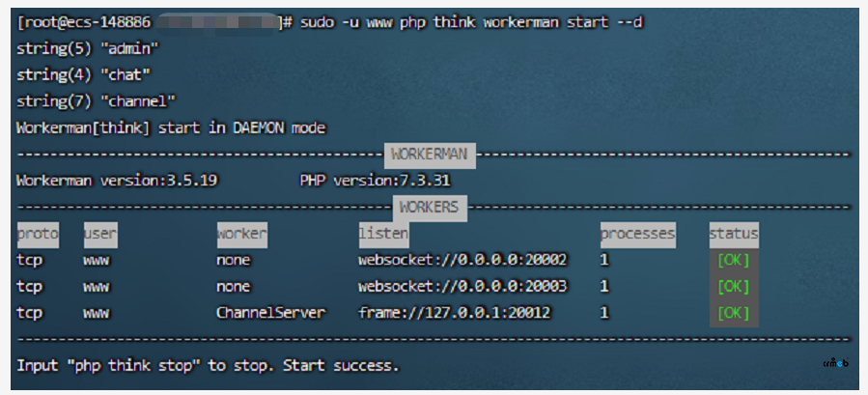
Task: Click the WORKERMAN section banner
Action: coord(428,154)
